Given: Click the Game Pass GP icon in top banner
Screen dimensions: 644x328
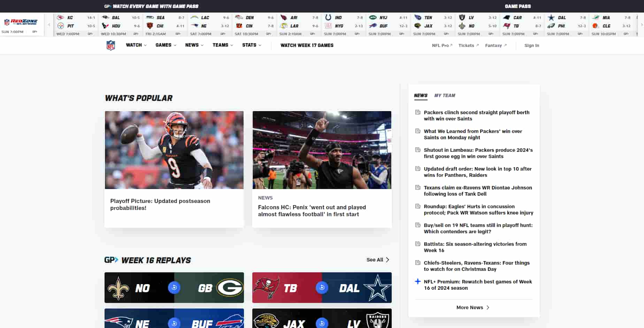Looking at the screenshot, I should (x=106, y=6).
